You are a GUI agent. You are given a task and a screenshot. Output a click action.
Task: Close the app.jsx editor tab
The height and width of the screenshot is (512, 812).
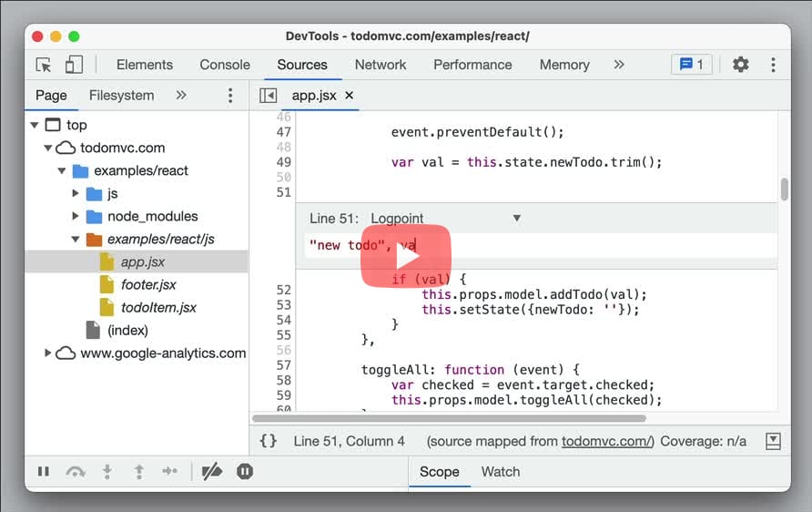[349, 96]
